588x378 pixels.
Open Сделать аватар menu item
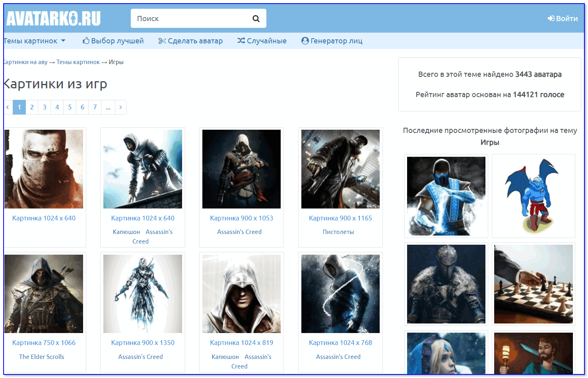coord(190,41)
